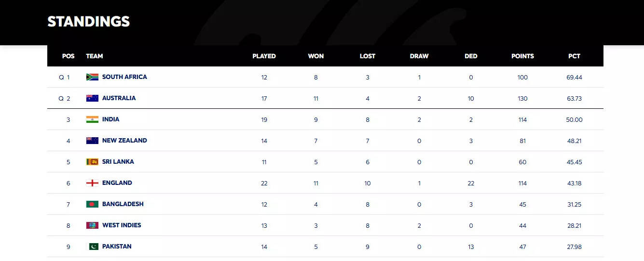Screen dimensions: 644x261
Task: Click the South Africa flag icon
Action: 92,77
